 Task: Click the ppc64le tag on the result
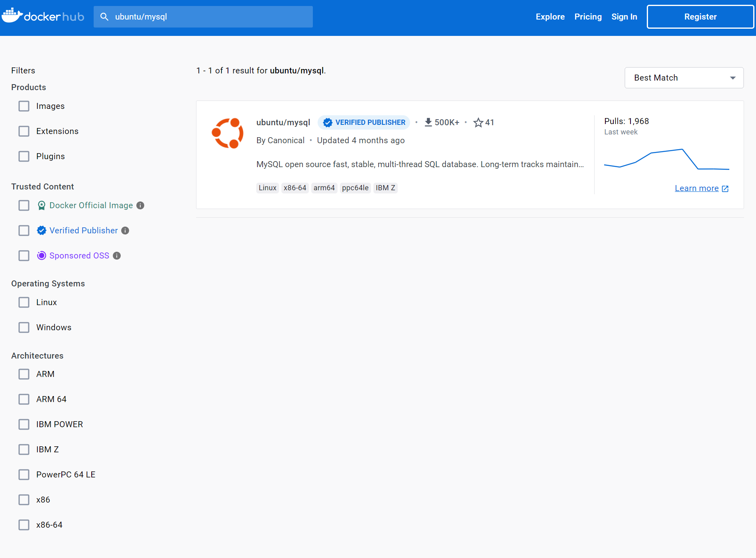click(355, 188)
